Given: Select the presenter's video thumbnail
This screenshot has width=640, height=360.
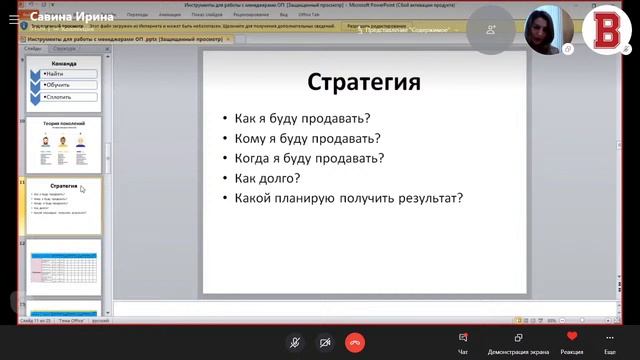Looking at the screenshot, I should point(549,30).
